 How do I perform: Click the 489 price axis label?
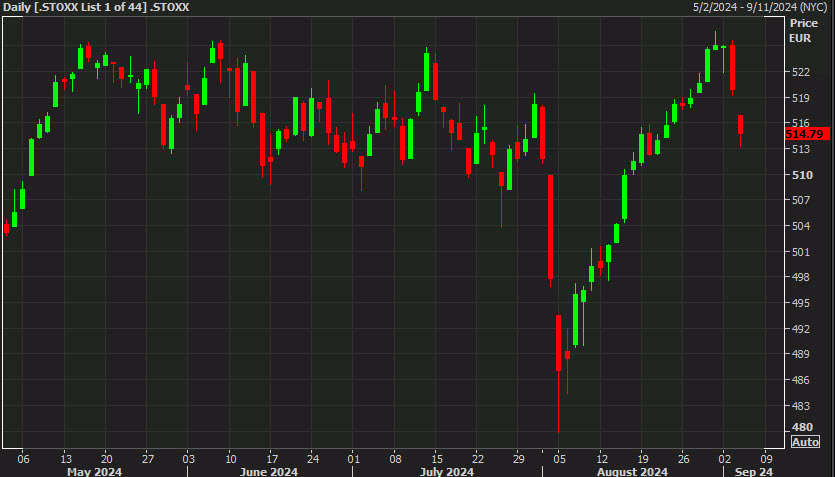coord(801,355)
